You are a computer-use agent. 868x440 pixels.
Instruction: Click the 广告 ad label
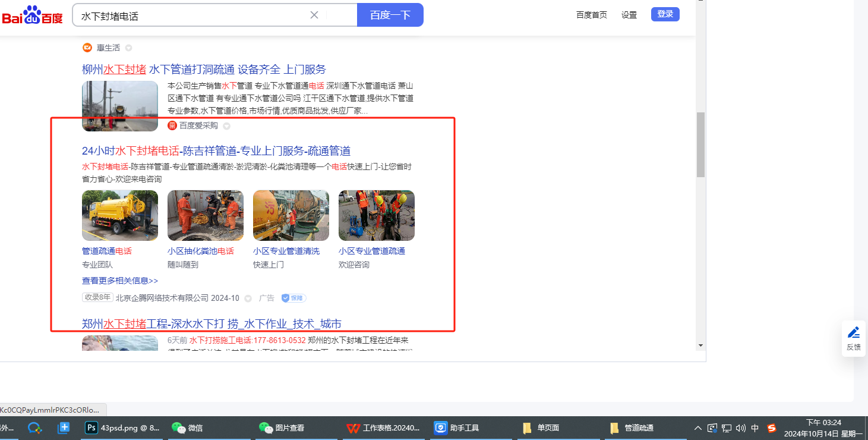[267, 298]
